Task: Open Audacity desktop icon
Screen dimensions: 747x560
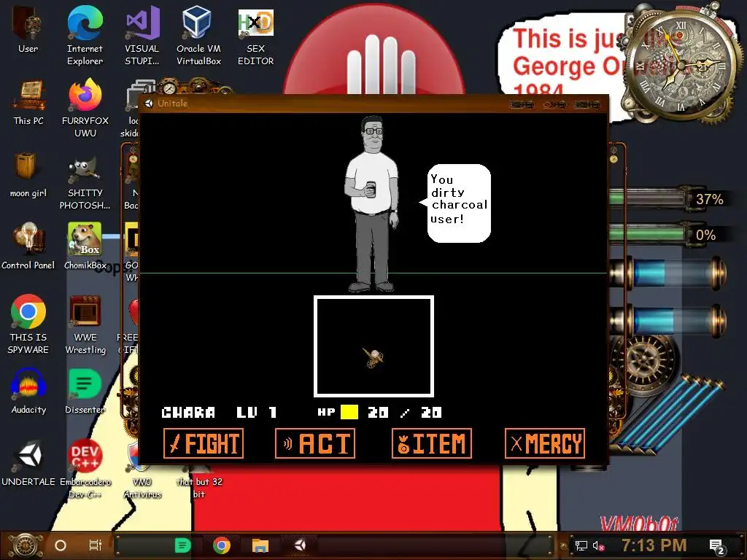Action: (x=28, y=392)
